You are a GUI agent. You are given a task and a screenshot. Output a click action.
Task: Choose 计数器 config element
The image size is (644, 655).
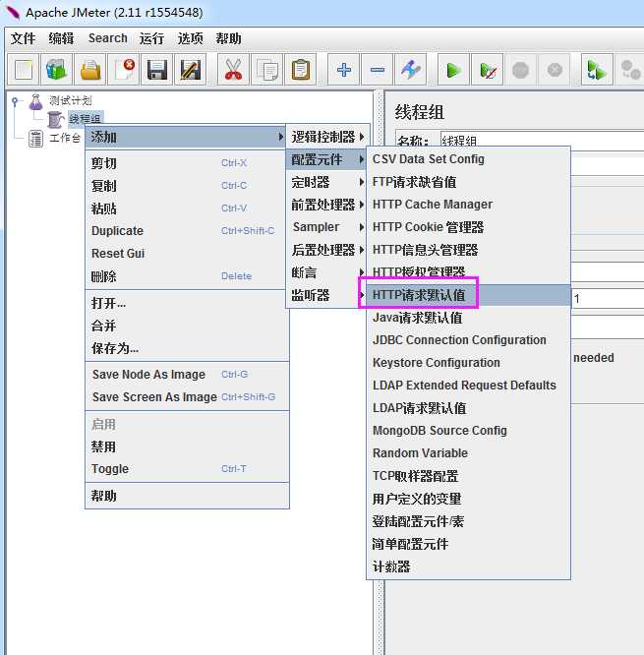468,566
